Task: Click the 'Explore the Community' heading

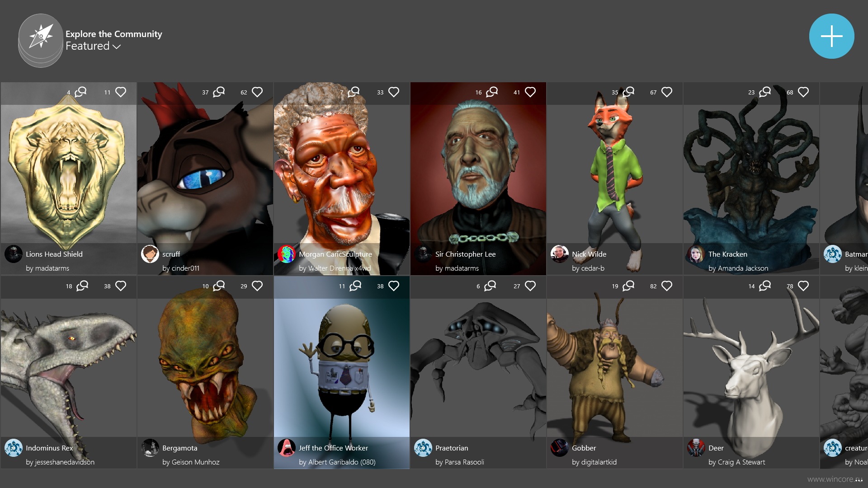Action: click(114, 34)
